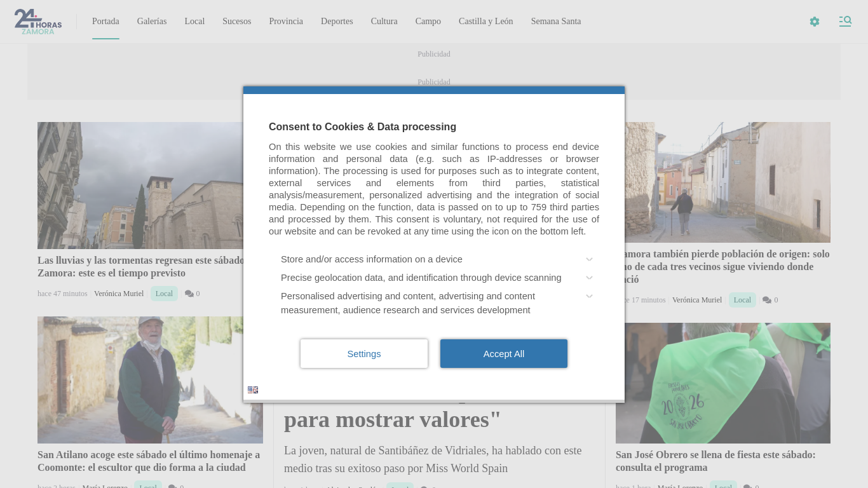Open the Portada tab
Image resolution: width=868 pixels, height=488 pixels.
click(x=105, y=22)
